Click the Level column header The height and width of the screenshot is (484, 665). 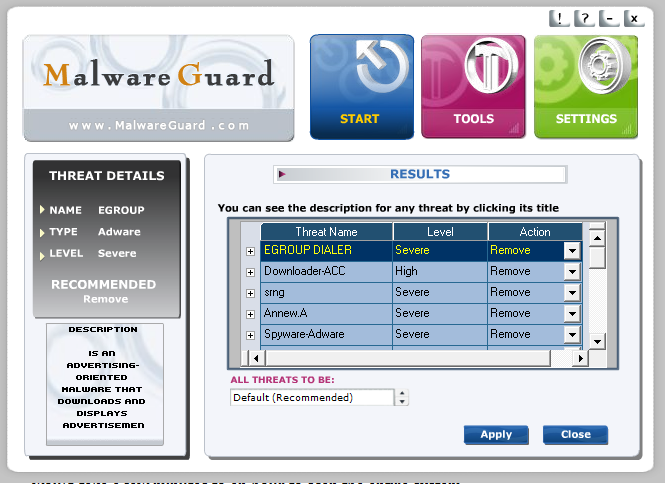[x=440, y=232]
